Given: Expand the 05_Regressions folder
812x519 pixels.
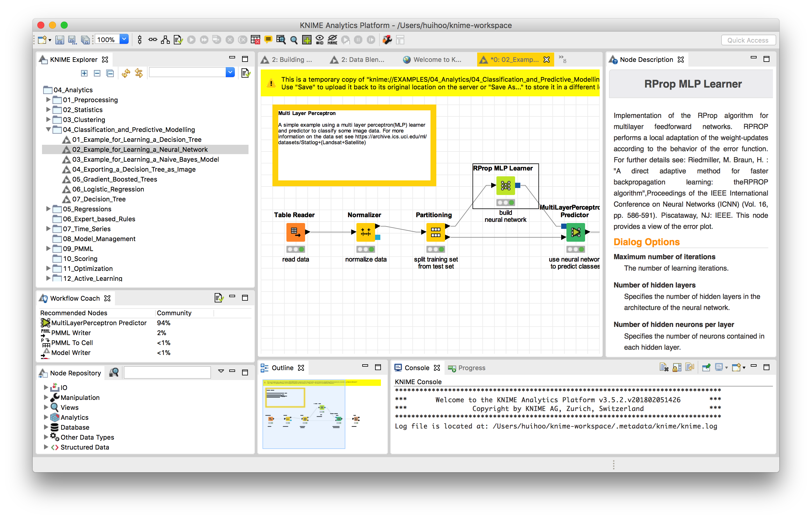Looking at the screenshot, I should 48,208.
